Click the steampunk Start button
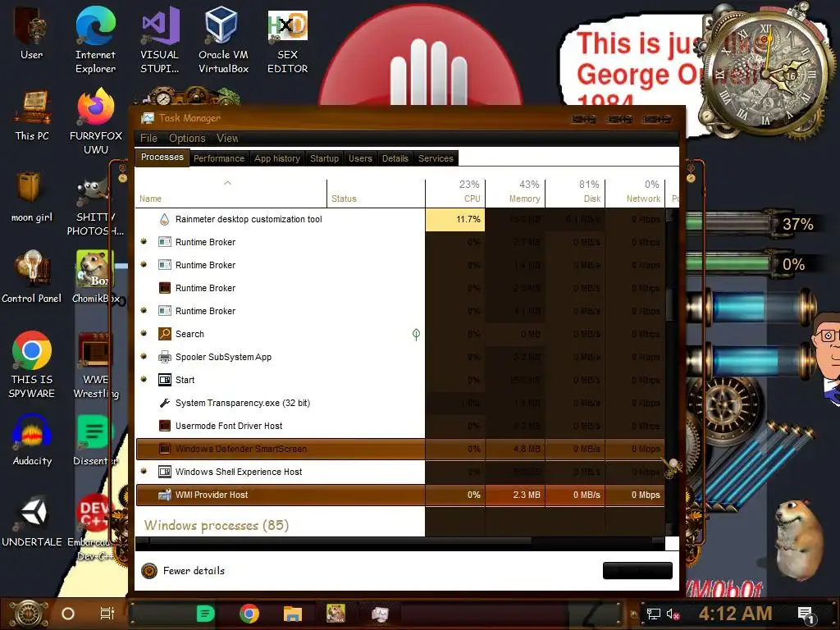Viewport: 840px width, 630px height. [x=27, y=614]
